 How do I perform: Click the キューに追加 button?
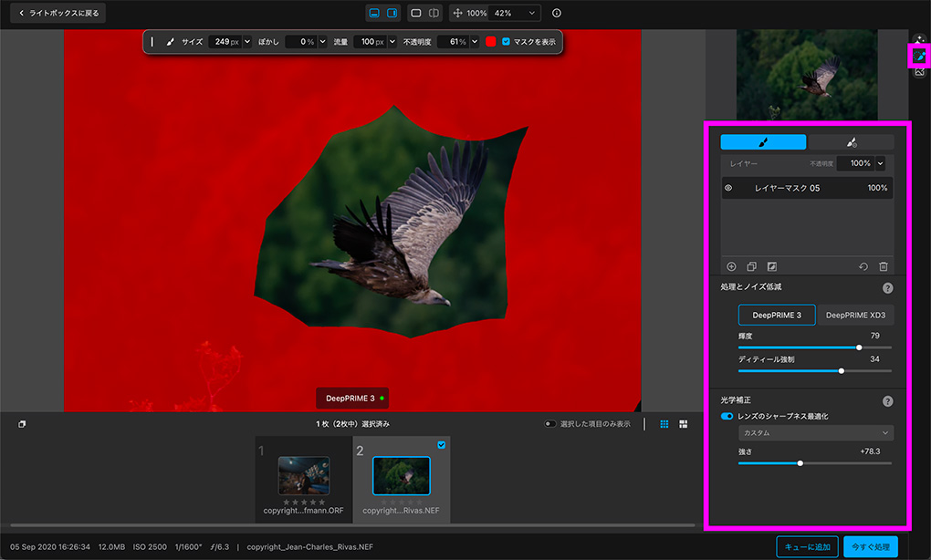(x=807, y=546)
